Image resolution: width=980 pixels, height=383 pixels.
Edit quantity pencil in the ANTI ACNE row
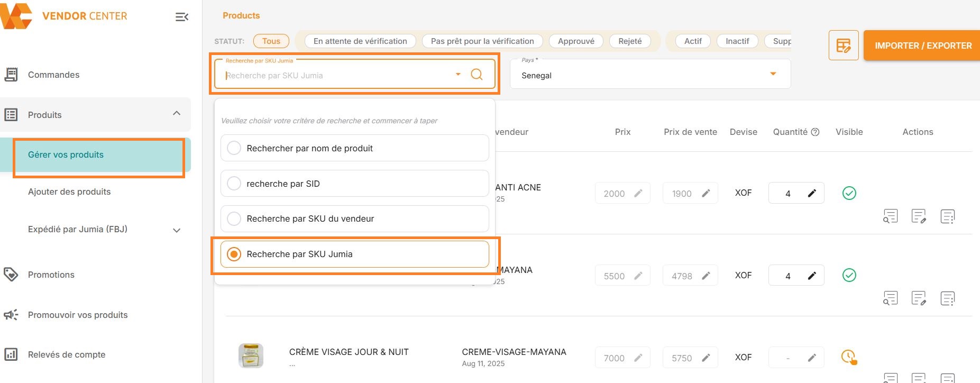812,193
